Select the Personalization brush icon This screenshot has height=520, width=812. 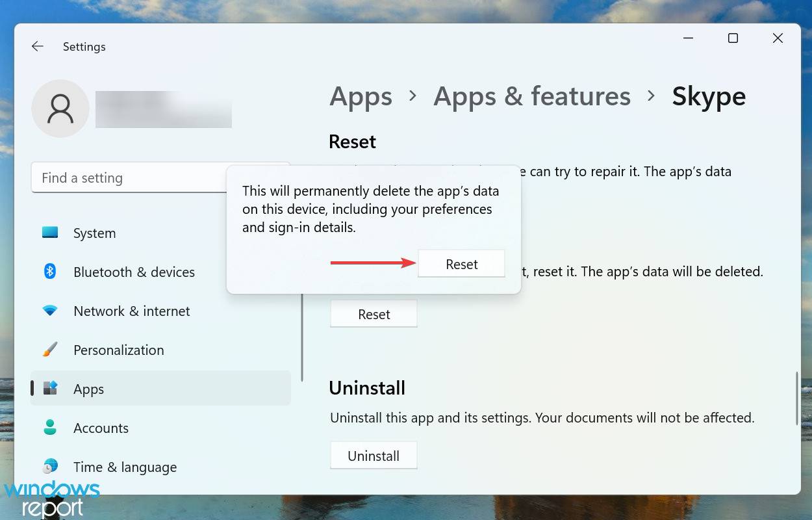click(50, 350)
